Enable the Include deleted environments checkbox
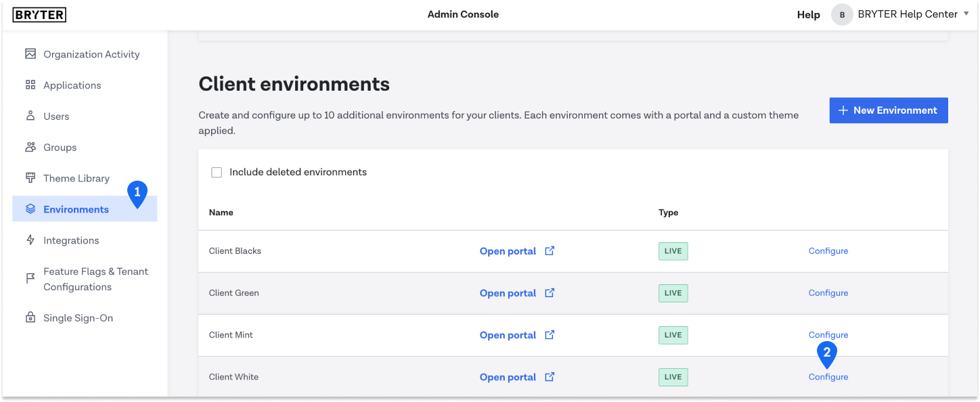980x402 pixels. 217,172
